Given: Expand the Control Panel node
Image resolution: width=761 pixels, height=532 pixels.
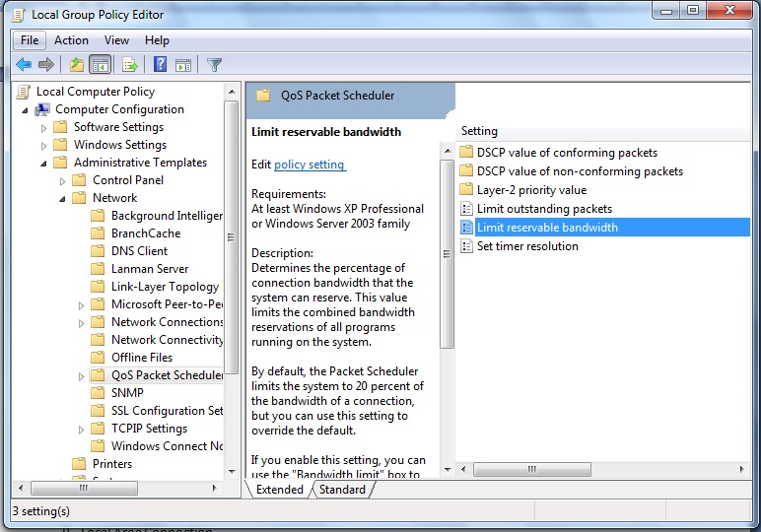Looking at the screenshot, I should [x=62, y=181].
